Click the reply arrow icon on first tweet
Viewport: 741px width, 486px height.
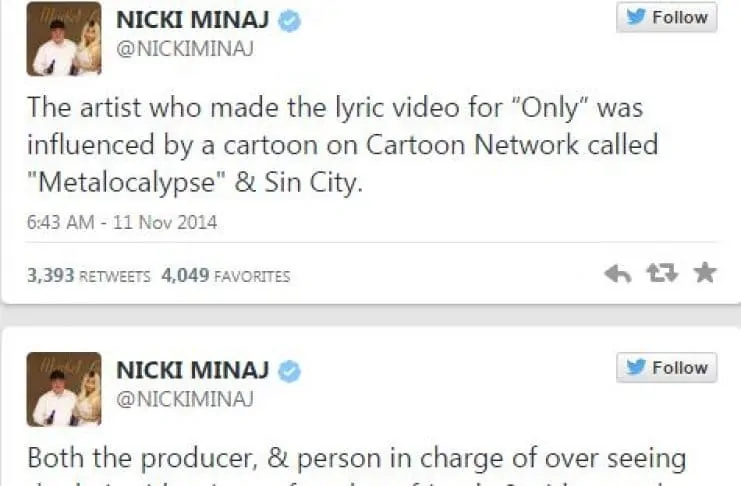[617, 274]
